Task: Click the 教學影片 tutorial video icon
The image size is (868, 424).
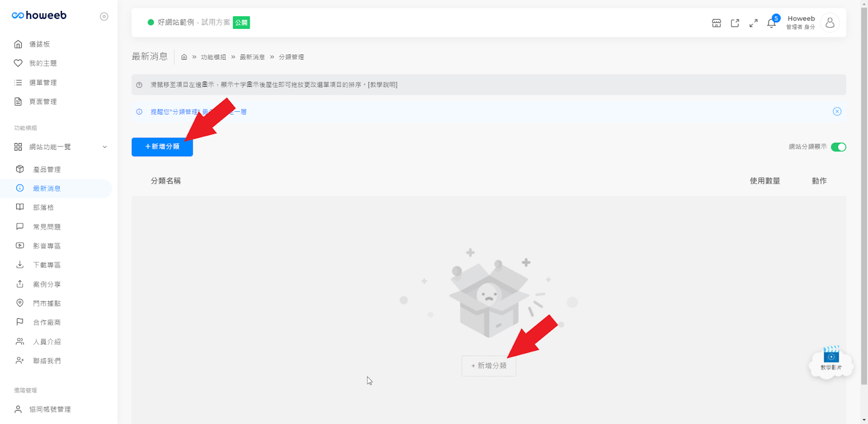Action: pyautogui.click(x=831, y=359)
